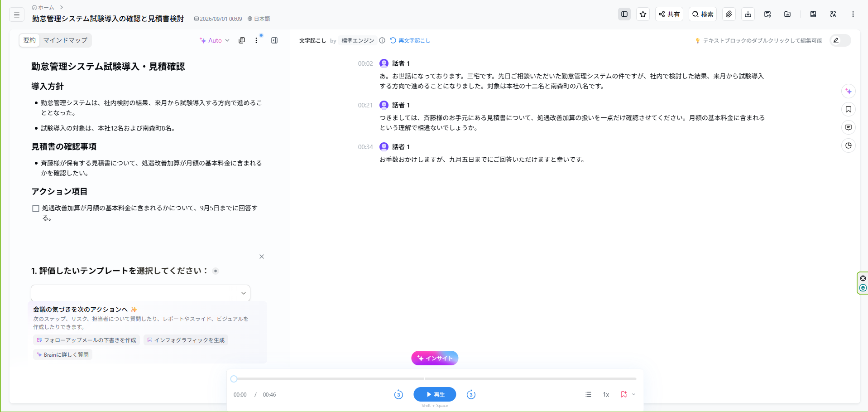Screen dimensions: 868x412
Task: Click Brainに詳しく質問 chip
Action: click(x=62, y=354)
